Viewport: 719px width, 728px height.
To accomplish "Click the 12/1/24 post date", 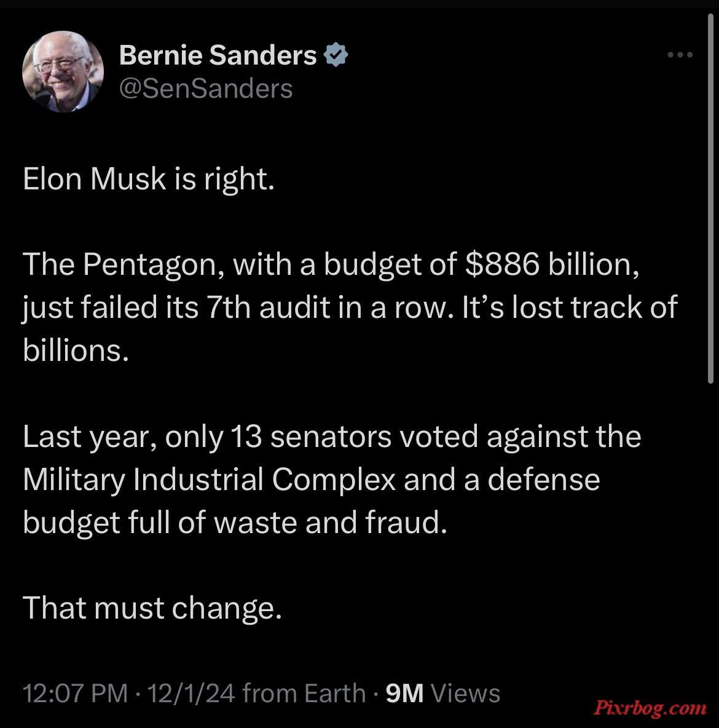I will 191,693.
